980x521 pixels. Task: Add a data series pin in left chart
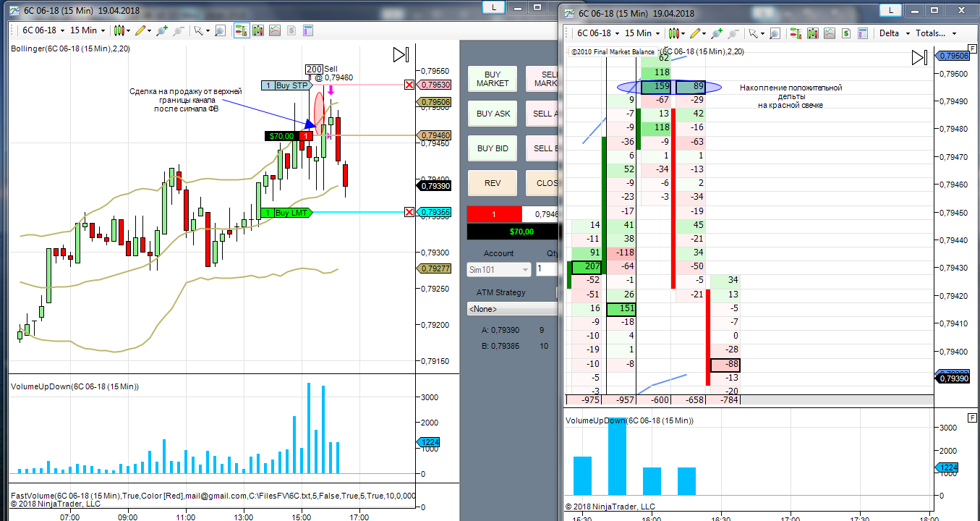(161, 30)
